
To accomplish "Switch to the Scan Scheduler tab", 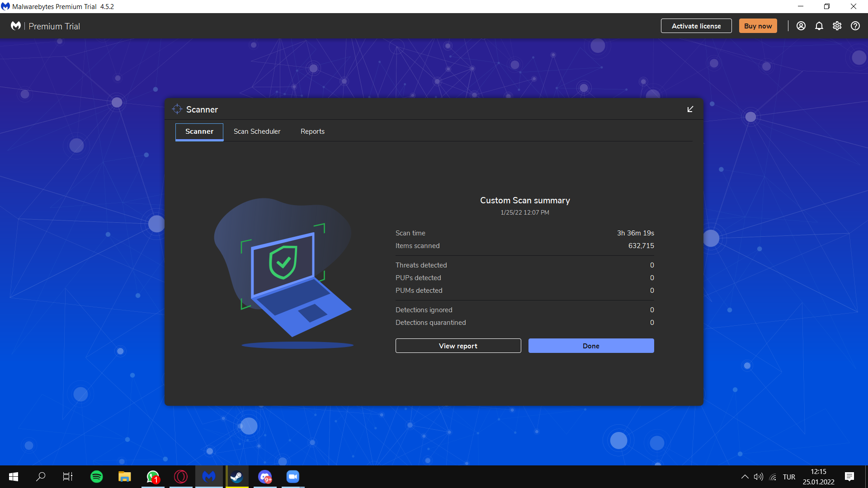I will tap(257, 131).
